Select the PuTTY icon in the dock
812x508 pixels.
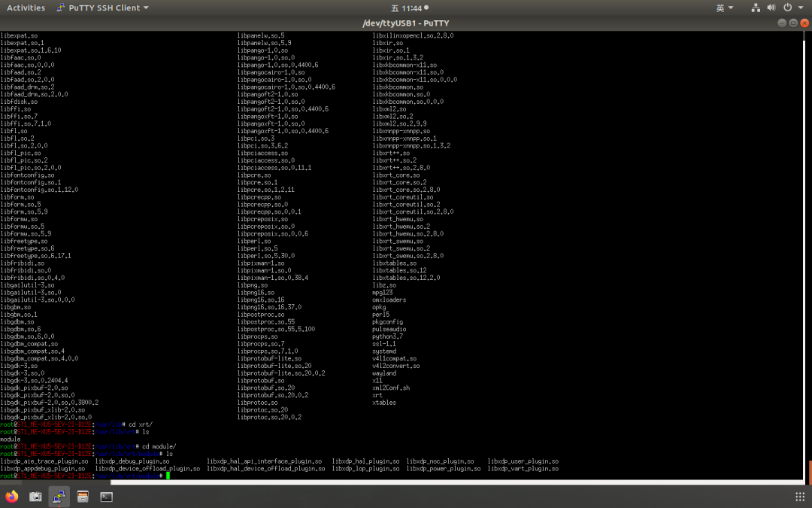click(59, 497)
